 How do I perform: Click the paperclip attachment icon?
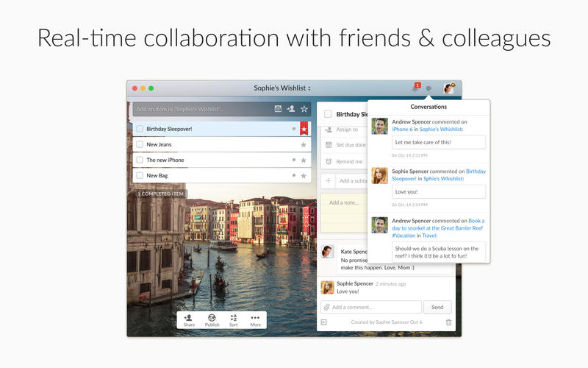[326, 307]
